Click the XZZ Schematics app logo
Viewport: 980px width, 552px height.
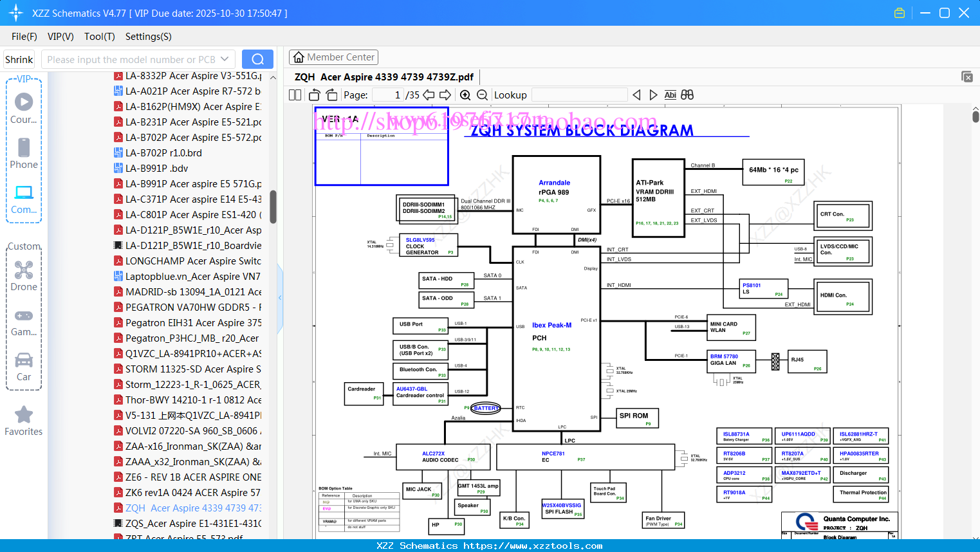tap(15, 13)
